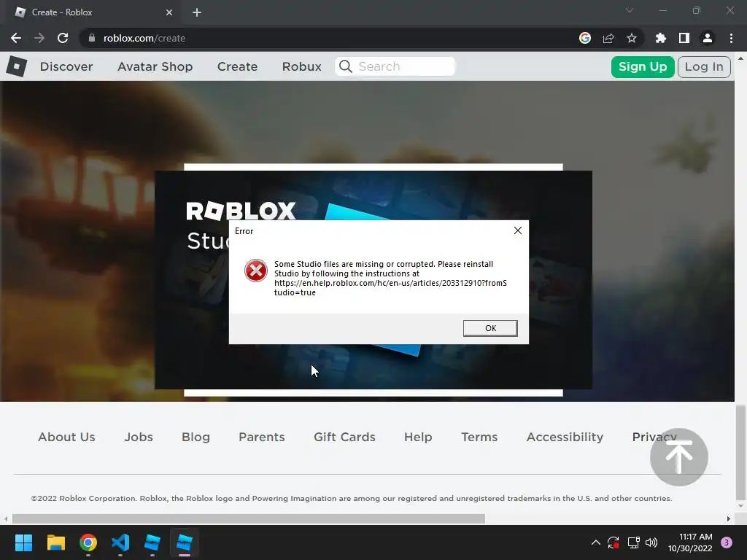The height and width of the screenshot is (560, 747).
Task: Open Discover in Roblox navigation
Action: point(66,66)
